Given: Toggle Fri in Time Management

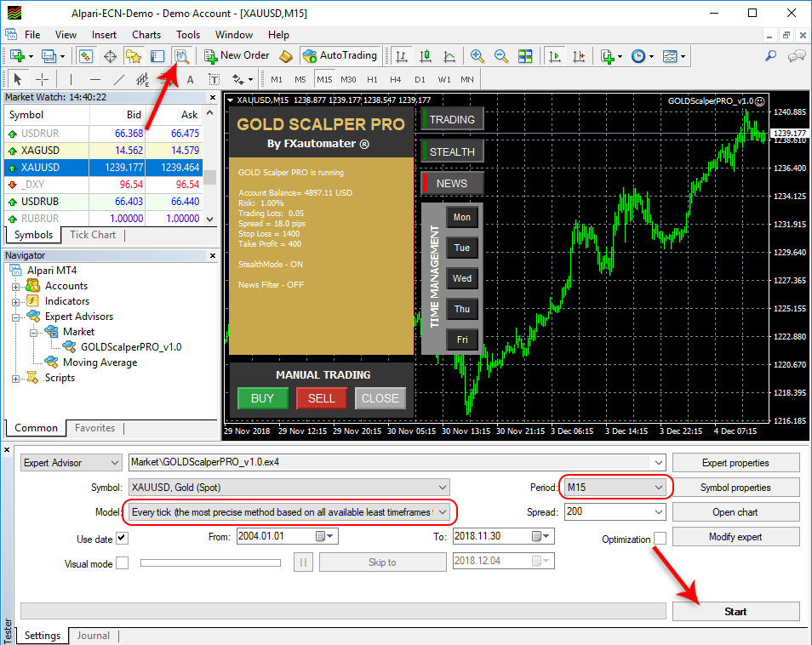Looking at the screenshot, I should click(x=462, y=340).
